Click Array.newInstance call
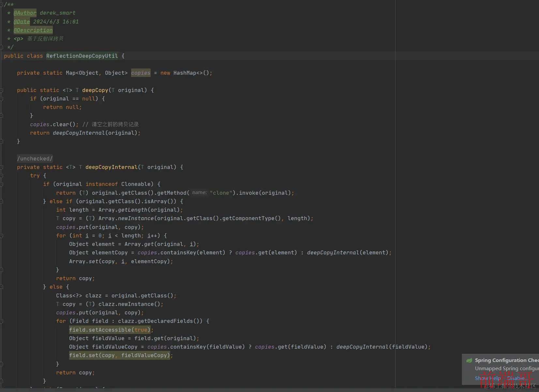Image resolution: width=539 pixels, height=392 pixels. pos(126,218)
